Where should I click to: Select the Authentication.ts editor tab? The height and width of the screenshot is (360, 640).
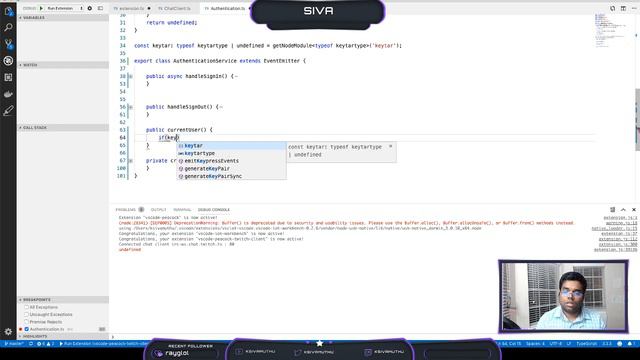point(227,8)
